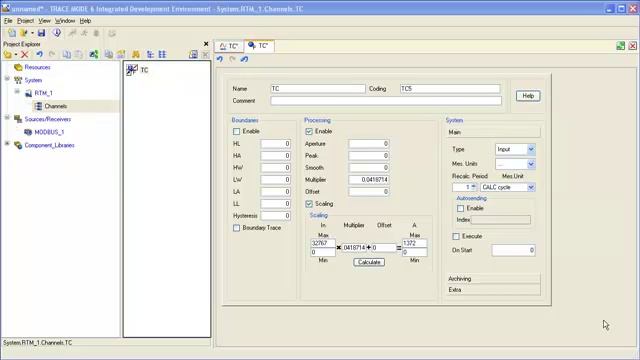Click the stacked-pages icon in Project Explorer toolbar
Viewport: 640px width, 360px height.
[x=109, y=54]
